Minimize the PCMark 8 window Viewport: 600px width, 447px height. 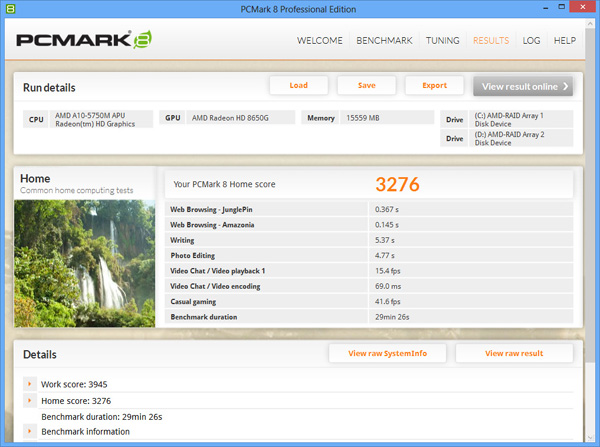pos(546,8)
